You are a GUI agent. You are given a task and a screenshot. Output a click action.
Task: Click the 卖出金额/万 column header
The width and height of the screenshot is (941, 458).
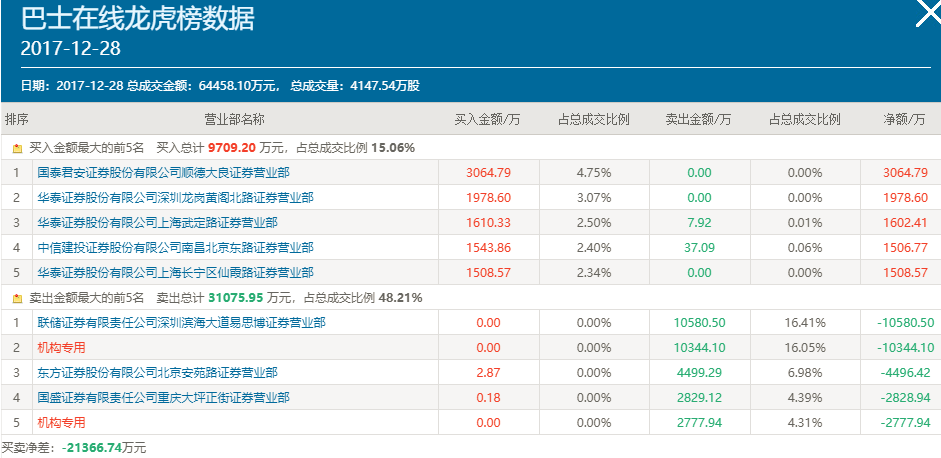pyautogui.click(x=699, y=119)
